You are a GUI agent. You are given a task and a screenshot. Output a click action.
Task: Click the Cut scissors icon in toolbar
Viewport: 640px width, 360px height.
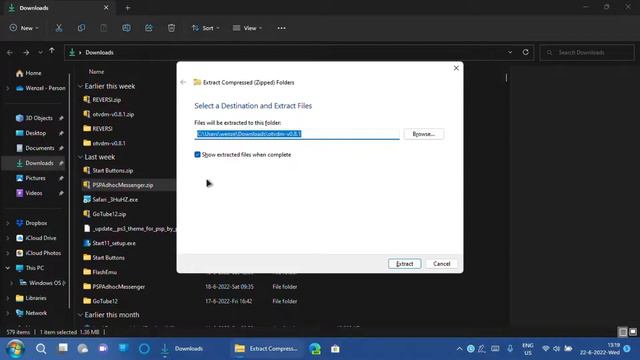tap(59, 28)
